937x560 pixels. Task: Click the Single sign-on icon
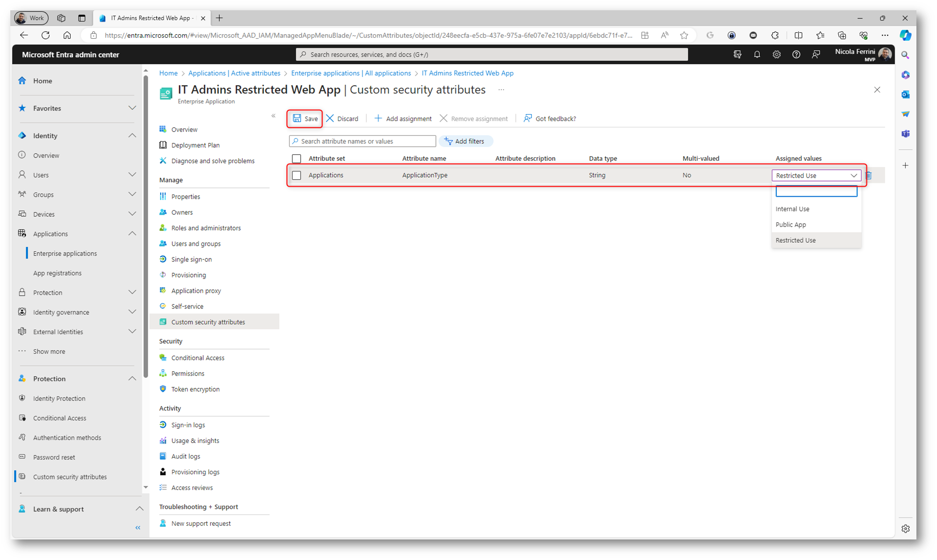click(163, 259)
